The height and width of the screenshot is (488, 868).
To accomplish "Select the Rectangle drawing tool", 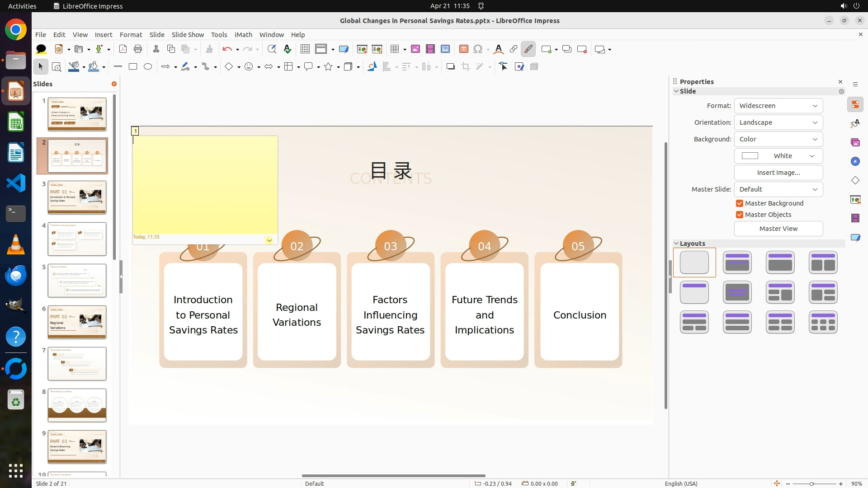I will click(132, 67).
